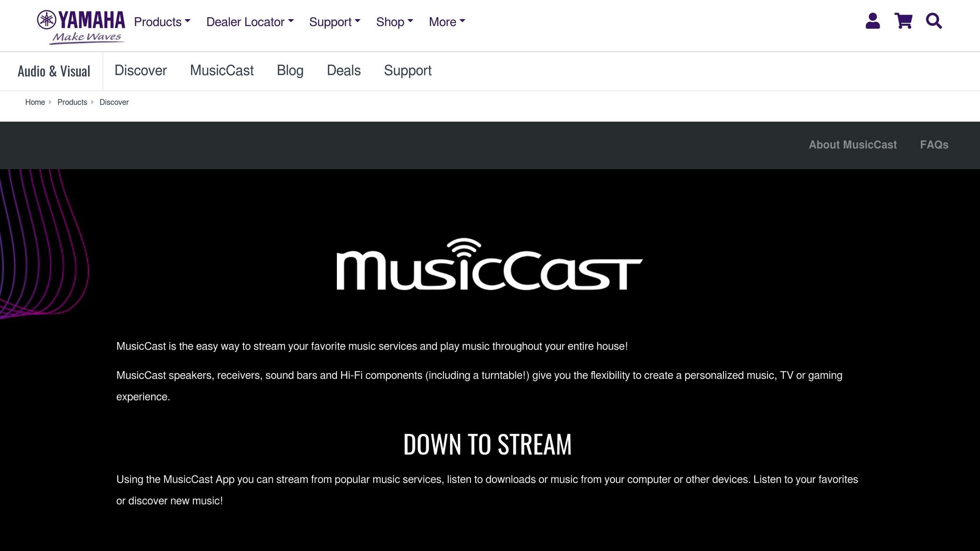This screenshot has width=980, height=551.
Task: Open the user account icon
Action: (x=872, y=21)
